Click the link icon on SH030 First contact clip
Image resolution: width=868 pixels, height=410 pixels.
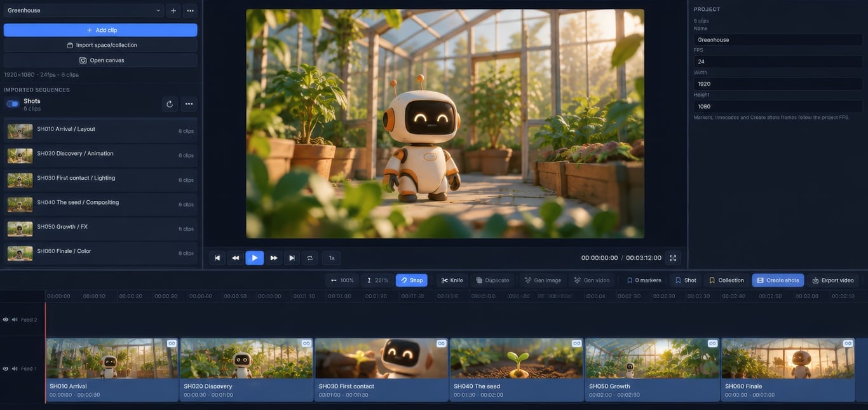(441, 343)
